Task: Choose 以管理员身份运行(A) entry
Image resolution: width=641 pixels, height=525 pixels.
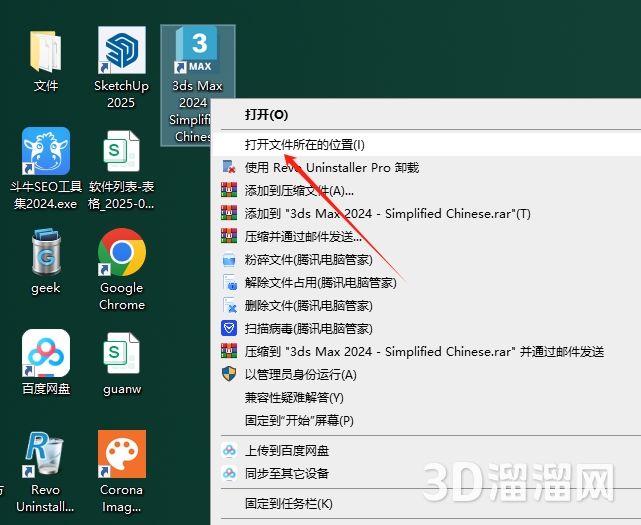Action: (x=426, y=375)
